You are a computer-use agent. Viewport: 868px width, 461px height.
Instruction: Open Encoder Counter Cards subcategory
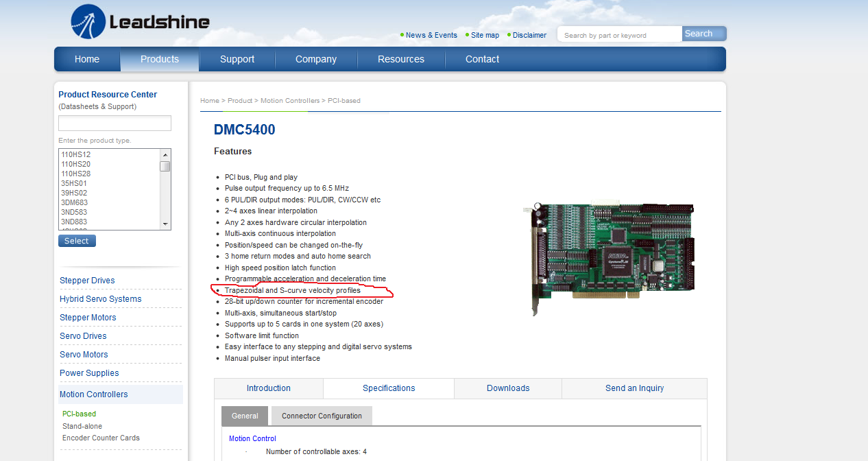point(101,438)
